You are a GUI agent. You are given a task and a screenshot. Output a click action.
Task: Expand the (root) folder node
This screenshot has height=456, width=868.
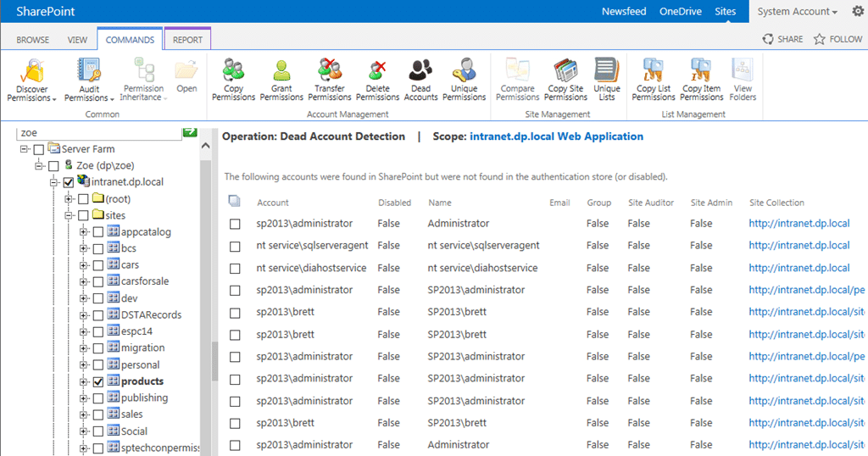68,198
